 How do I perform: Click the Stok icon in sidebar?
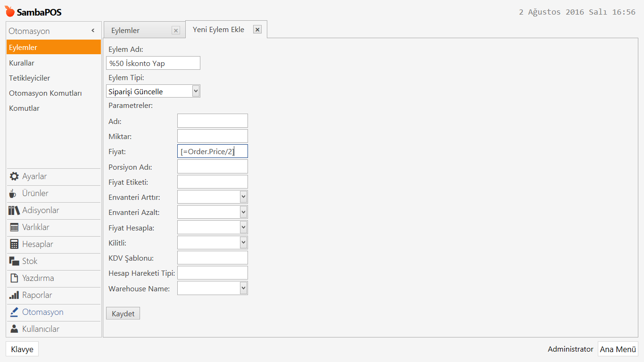(x=14, y=261)
